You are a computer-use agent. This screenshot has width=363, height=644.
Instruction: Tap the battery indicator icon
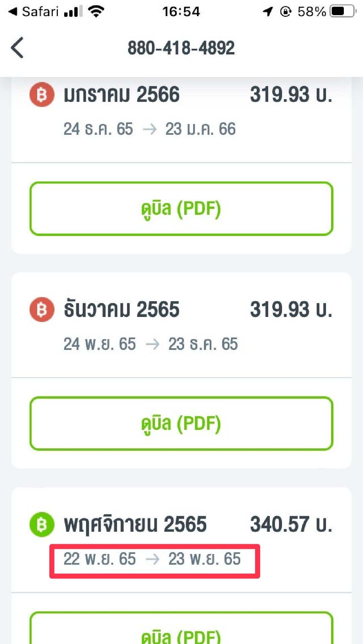[x=342, y=11]
